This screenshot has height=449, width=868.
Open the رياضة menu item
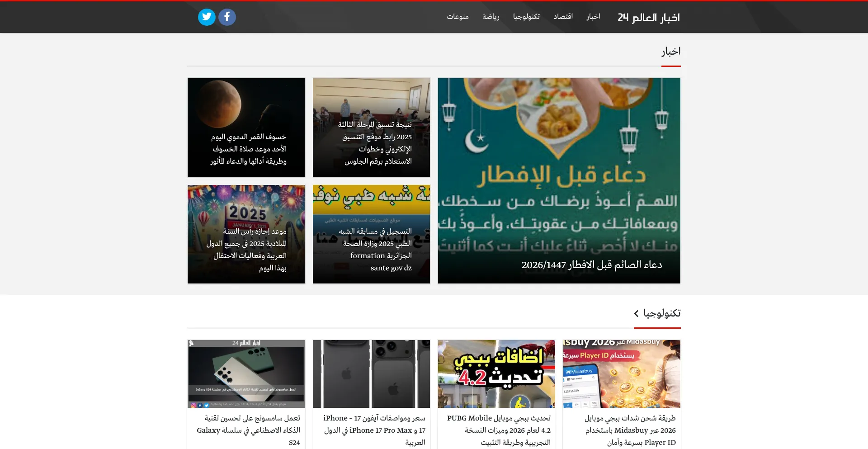[x=491, y=17]
